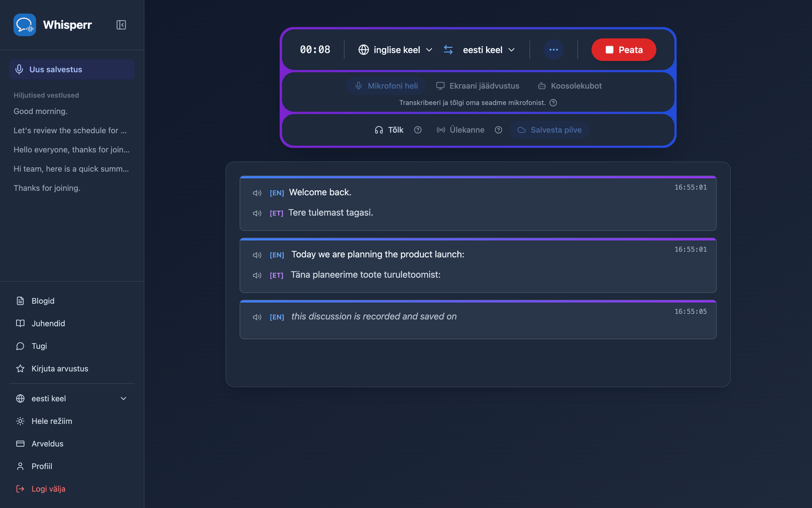Viewport: 812px width, 508px height.
Task: Click the Whisperr title text
Action: pyautogui.click(x=67, y=25)
